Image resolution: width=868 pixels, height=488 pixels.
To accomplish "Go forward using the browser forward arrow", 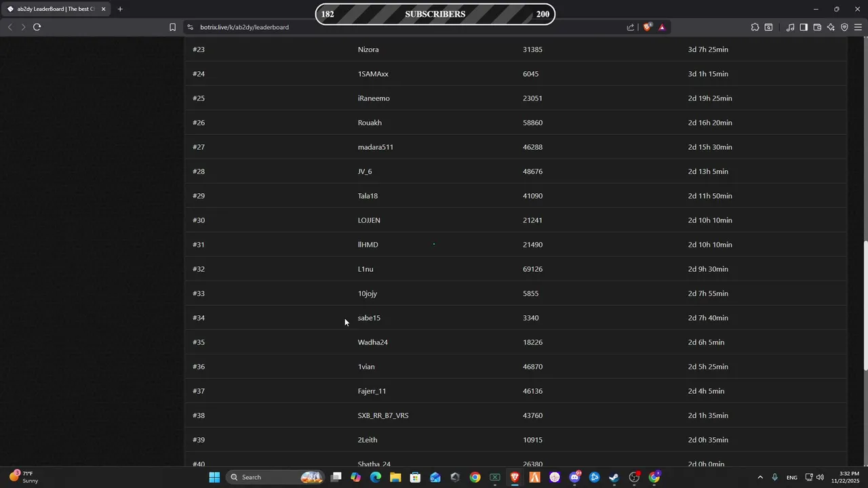I will (x=23, y=27).
